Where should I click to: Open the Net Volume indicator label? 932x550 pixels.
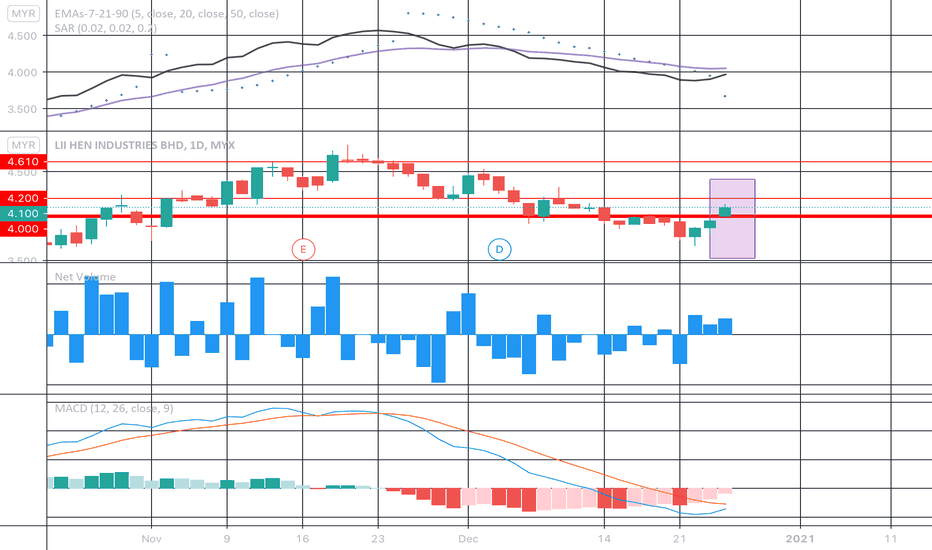click(85, 277)
